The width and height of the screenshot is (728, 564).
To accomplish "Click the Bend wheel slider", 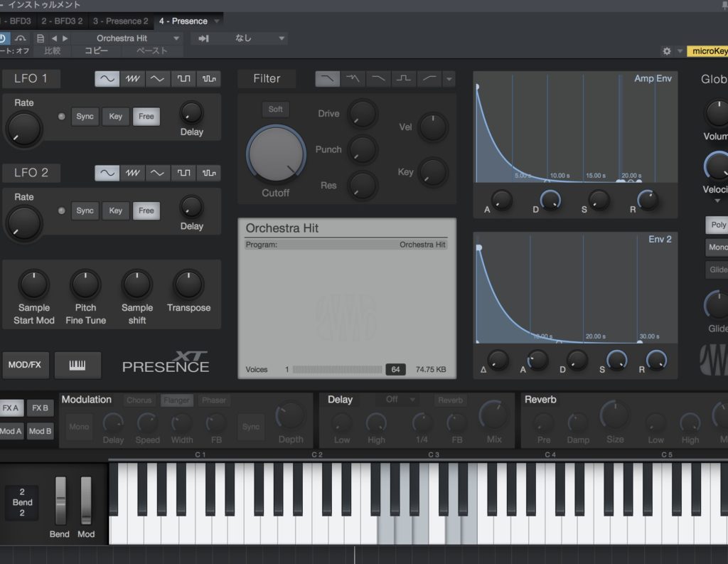I will coord(60,501).
